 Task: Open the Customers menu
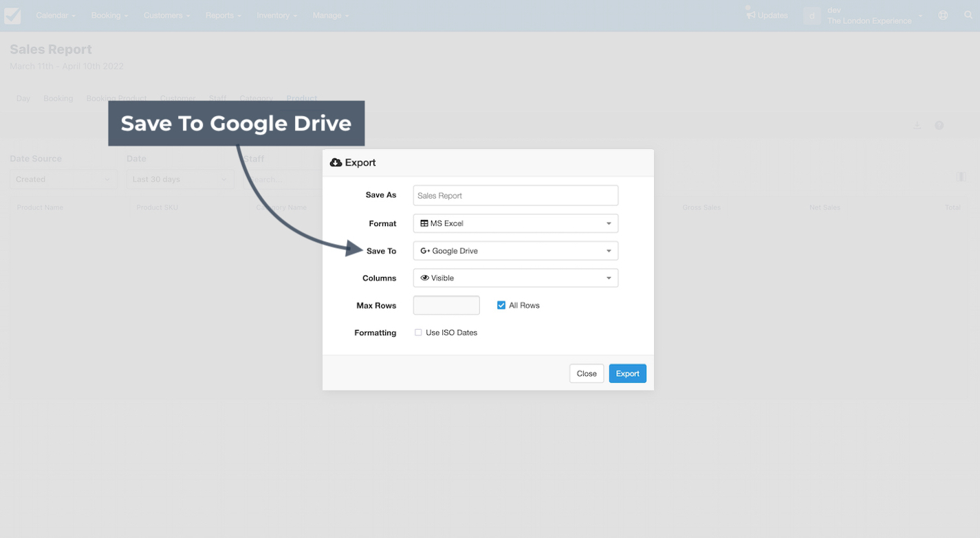pyautogui.click(x=167, y=15)
